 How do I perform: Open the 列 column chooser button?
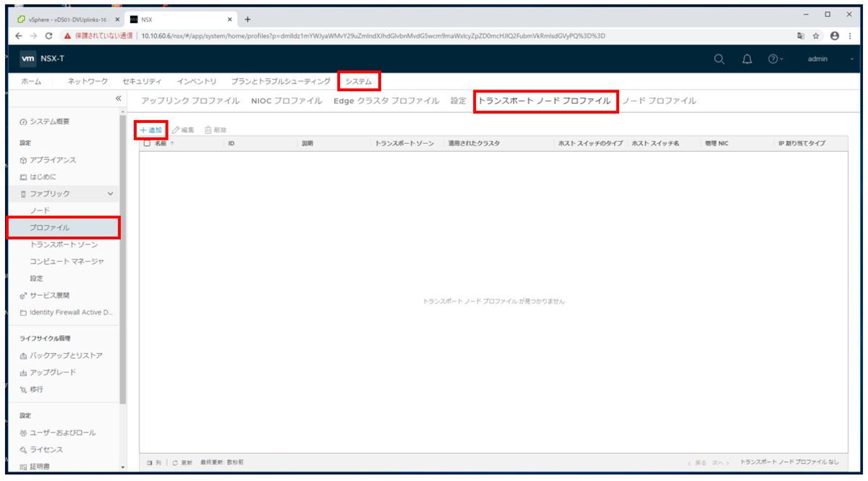[x=153, y=462]
